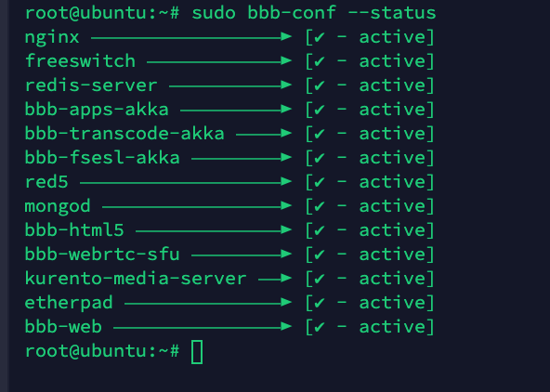Click the mongod status checkmark
The height and width of the screenshot is (392, 550).
pos(319,206)
